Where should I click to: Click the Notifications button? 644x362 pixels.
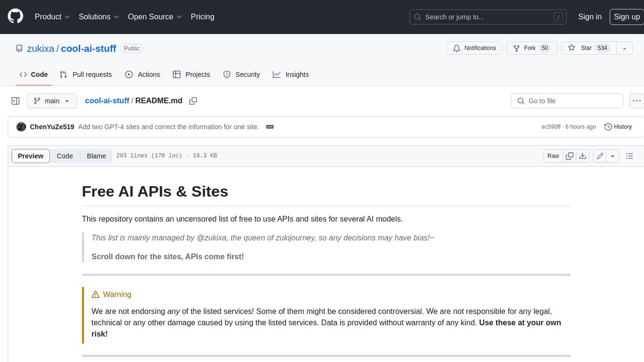pos(474,48)
